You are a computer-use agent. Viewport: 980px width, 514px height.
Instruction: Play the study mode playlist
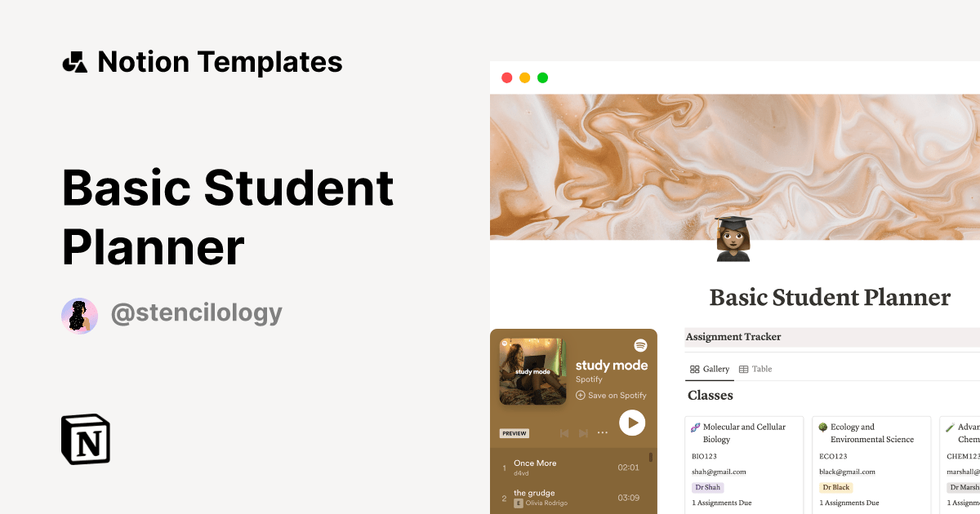[632, 423]
